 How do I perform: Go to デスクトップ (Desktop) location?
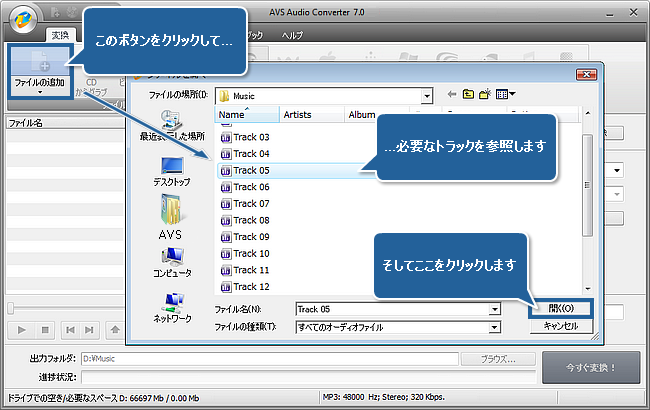click(x=172, y=172)
